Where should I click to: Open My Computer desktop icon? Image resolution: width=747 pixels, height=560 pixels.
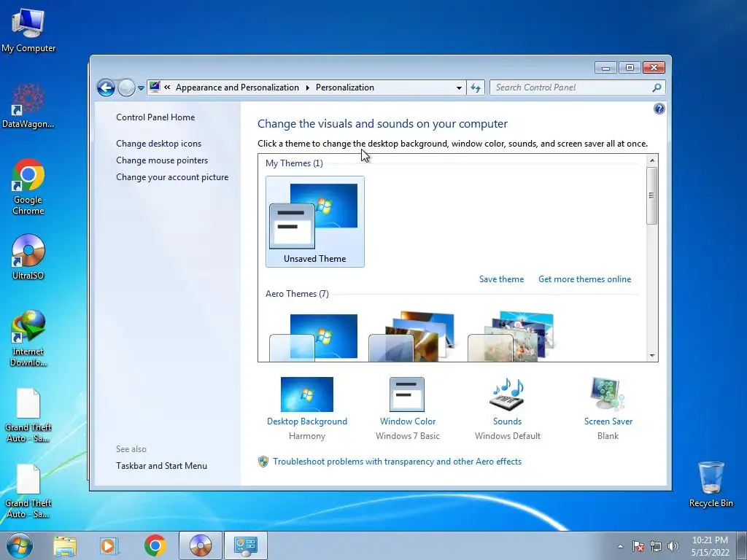point(28,29)
